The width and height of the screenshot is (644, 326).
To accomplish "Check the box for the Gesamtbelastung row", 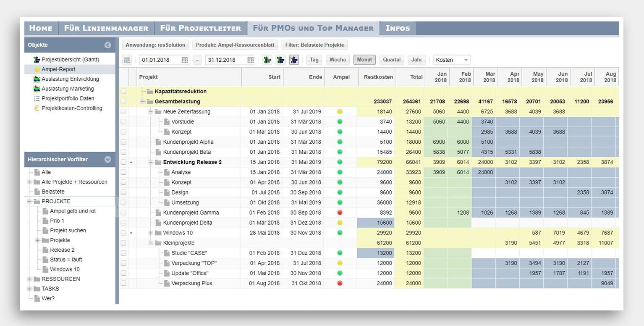I will coord(123,102).
